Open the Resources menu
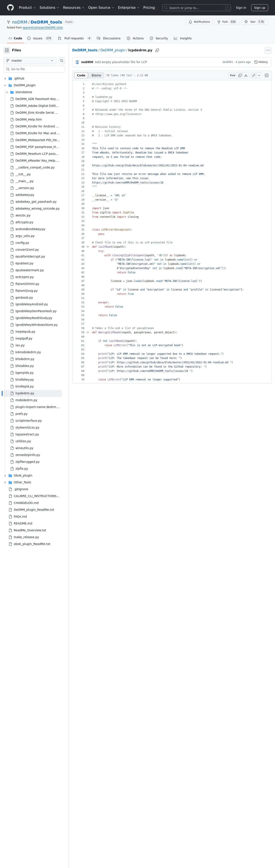The image size is (275, 868). click(73, 7)
